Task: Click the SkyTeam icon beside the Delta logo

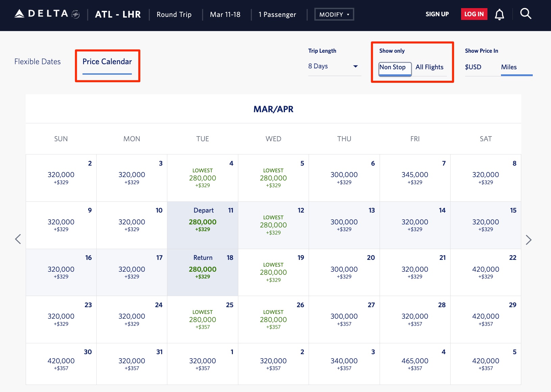Action: 75,14
